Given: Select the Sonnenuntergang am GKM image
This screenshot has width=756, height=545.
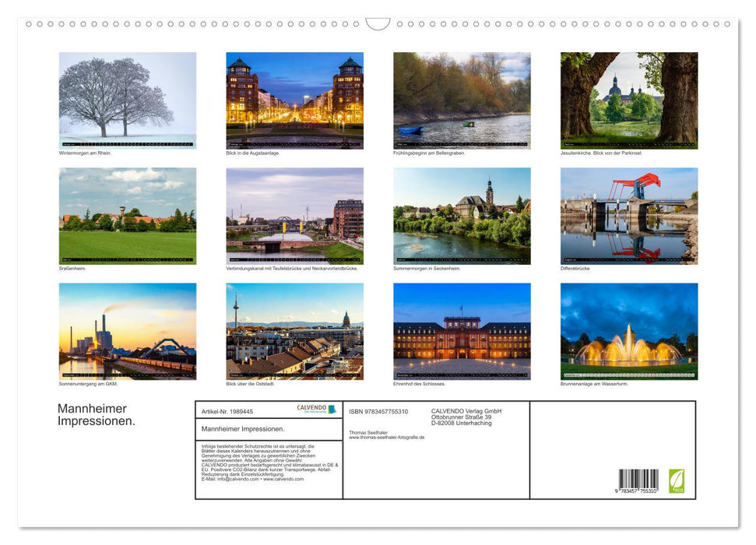Looking at the screenshot, I should coord(127,330).
